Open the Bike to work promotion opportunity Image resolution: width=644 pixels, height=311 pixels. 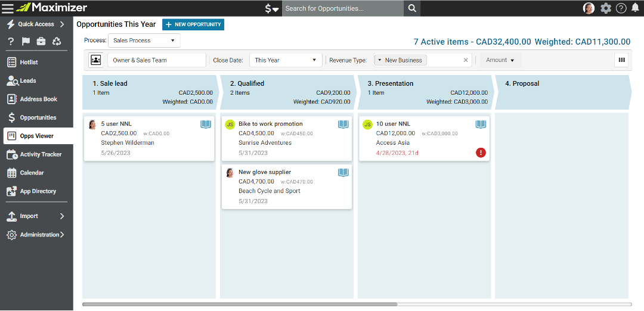point(287,139)
